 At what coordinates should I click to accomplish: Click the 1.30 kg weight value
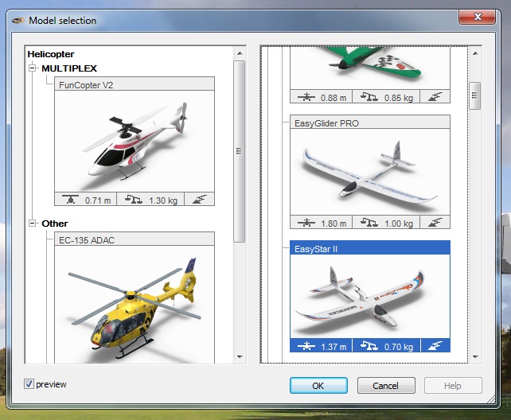click(163, 200)
